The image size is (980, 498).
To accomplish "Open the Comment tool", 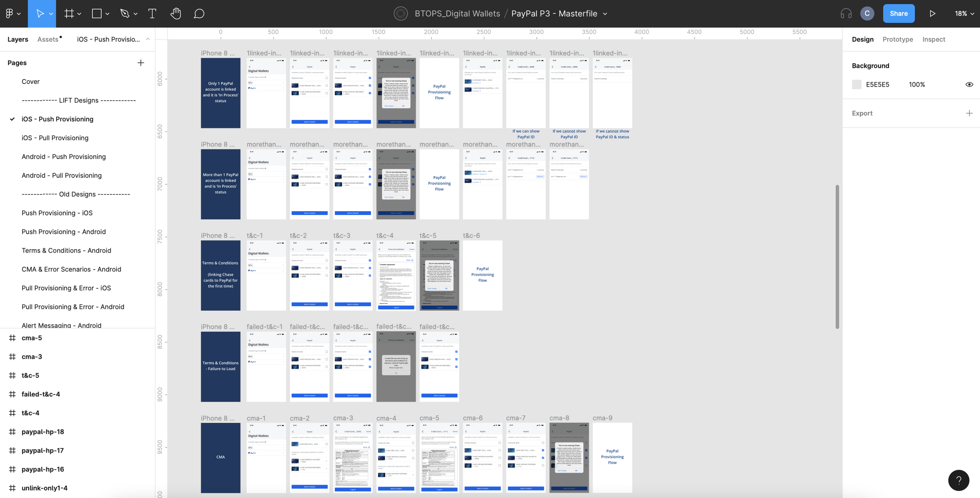I will coord(199,13).
